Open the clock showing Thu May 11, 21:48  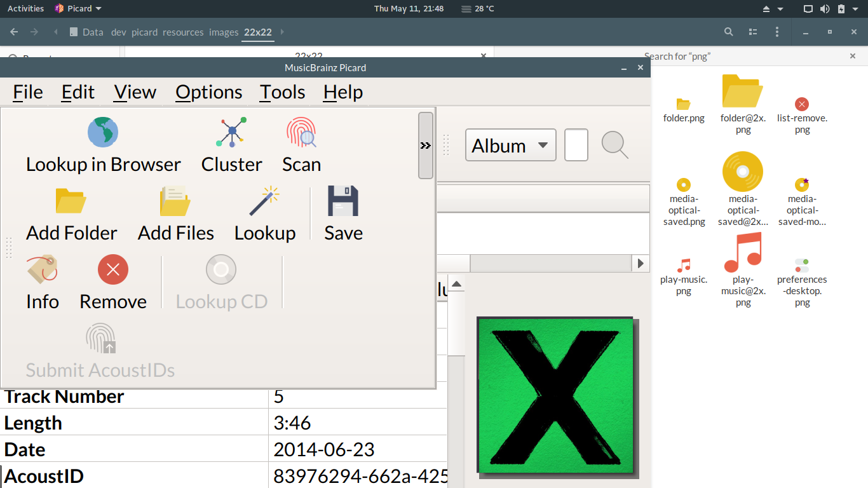pyautogui.click(x=409, y=8)
